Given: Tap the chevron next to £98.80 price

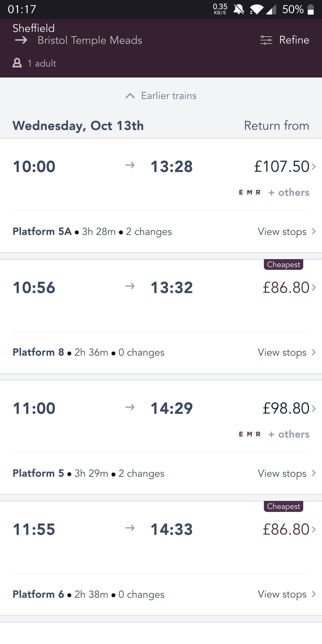Looking at the screenshot, I should [314, 408].
